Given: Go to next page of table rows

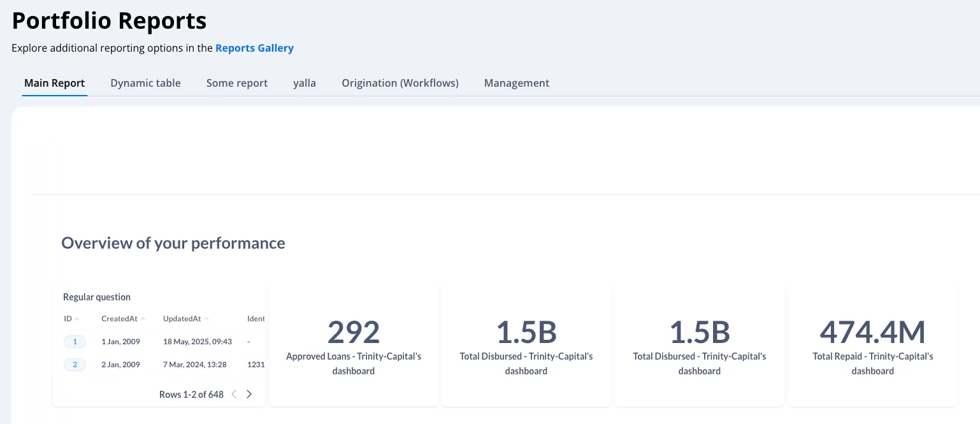Looking at the screenshot, I should [x=249, y=394].
